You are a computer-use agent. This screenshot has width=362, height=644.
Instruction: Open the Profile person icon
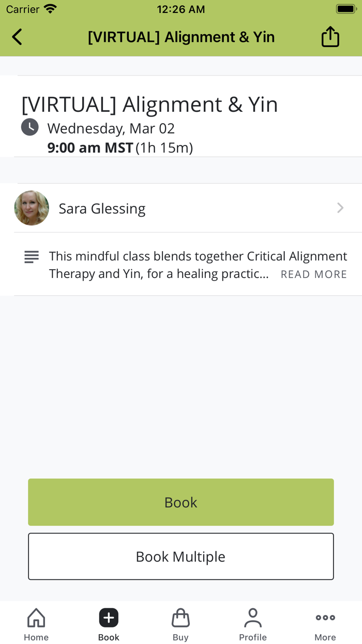click(253, 617)
